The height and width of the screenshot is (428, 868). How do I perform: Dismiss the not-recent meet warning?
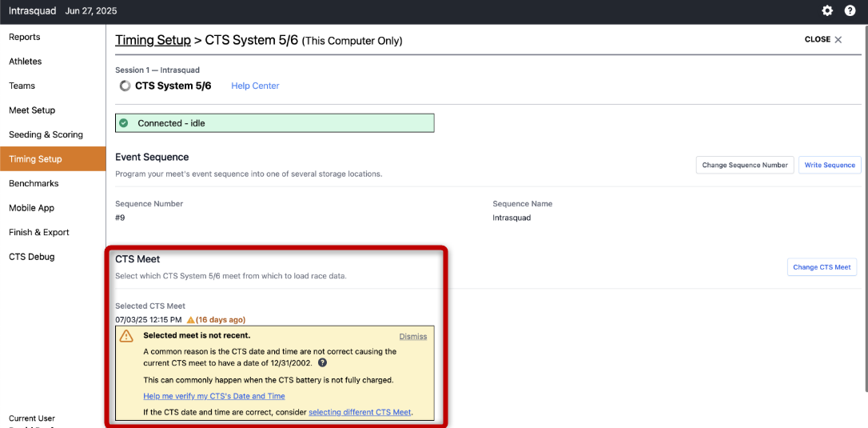pos(413,337)
